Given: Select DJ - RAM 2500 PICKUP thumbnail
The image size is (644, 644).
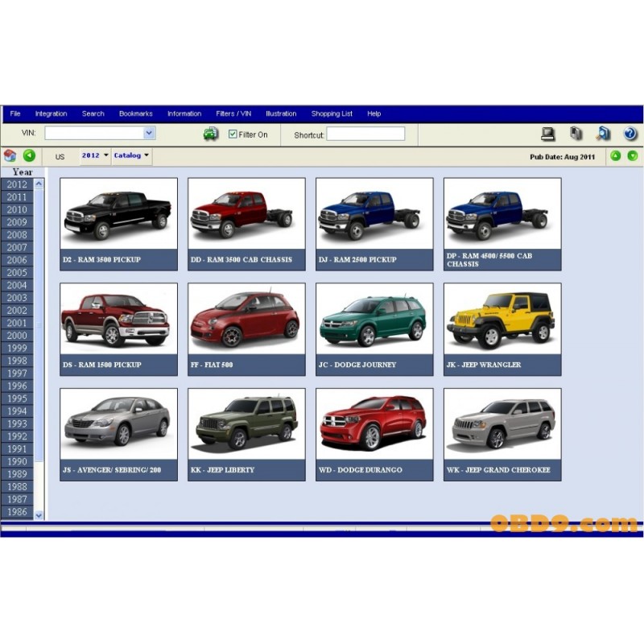Looking at the screenshot, I should pyautogui.click(x=374, y=225).
